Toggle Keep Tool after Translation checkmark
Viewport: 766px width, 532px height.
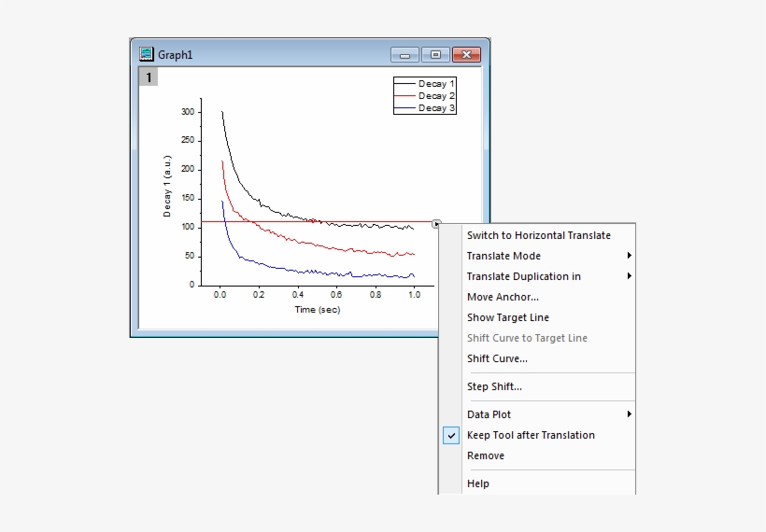[x=451, y=435]
